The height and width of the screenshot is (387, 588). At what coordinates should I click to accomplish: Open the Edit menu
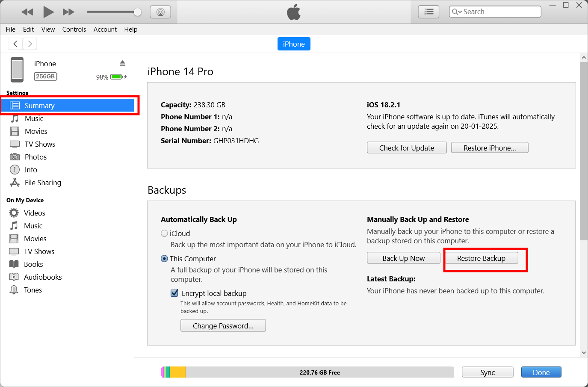tap(28, 30)
